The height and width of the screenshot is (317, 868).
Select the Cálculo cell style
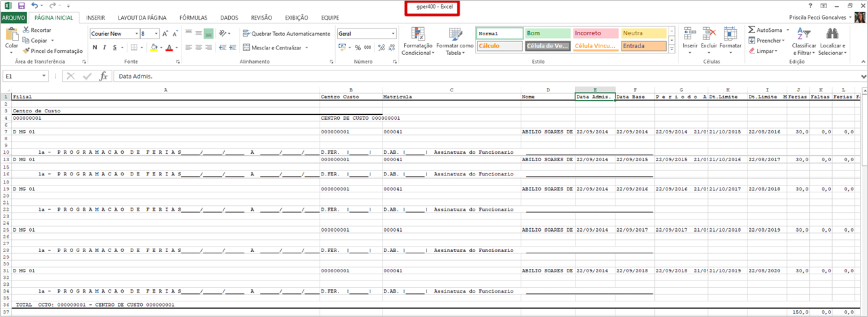pyautogui.click(x=499, y=46)
